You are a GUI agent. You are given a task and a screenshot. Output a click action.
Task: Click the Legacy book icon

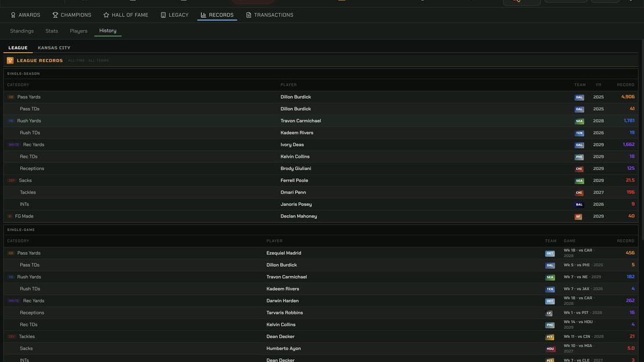click(163, 15)
